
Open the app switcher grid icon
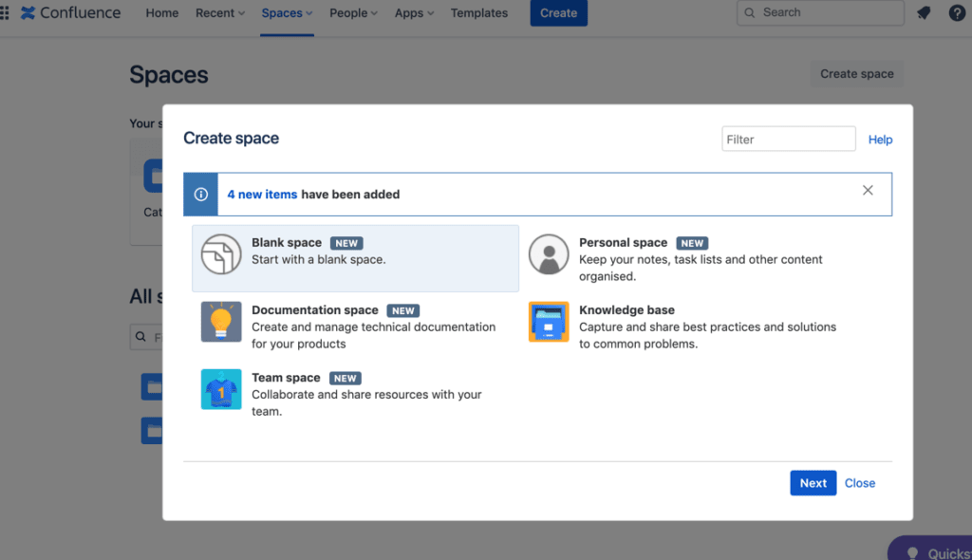pyautogui.click(x=4, y=13)
